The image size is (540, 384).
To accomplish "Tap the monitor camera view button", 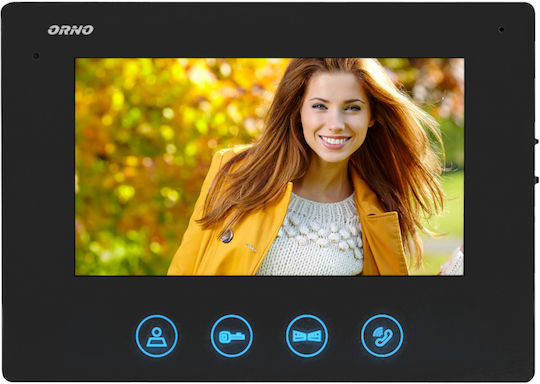I will 157,336.
